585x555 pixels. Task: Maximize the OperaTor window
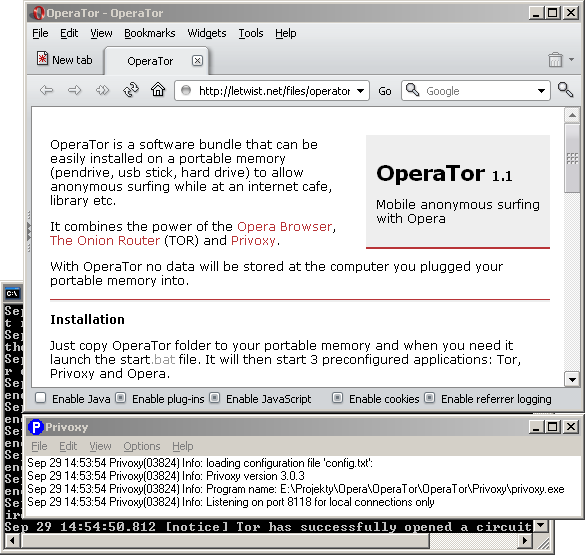coord(553,13)
